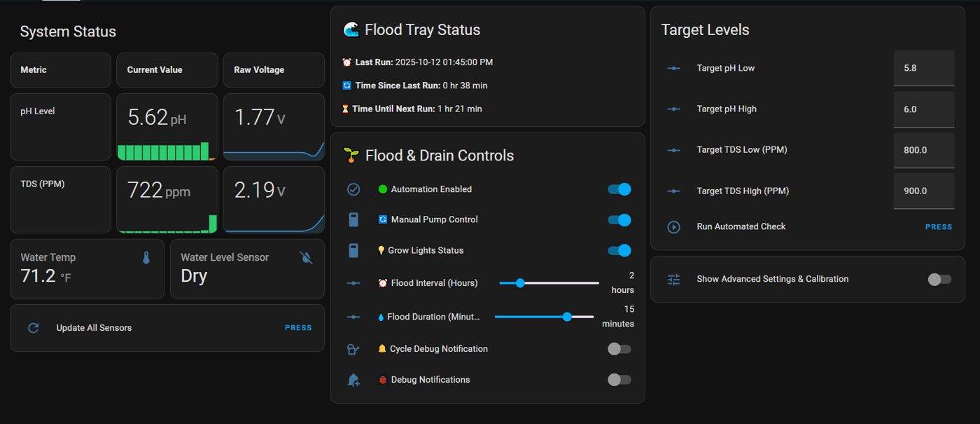Click the wave emoji in Flood Tray Status title

(x=351, y=29)
